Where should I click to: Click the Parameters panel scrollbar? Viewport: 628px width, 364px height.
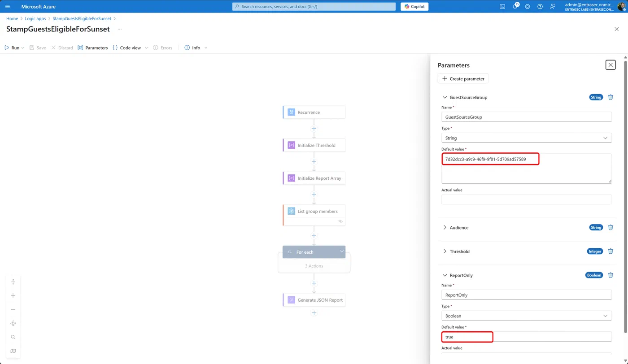point(625,197)
